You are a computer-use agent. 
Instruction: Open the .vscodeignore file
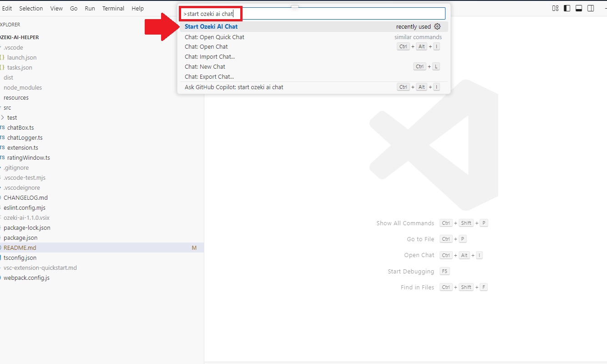[102, 187]
